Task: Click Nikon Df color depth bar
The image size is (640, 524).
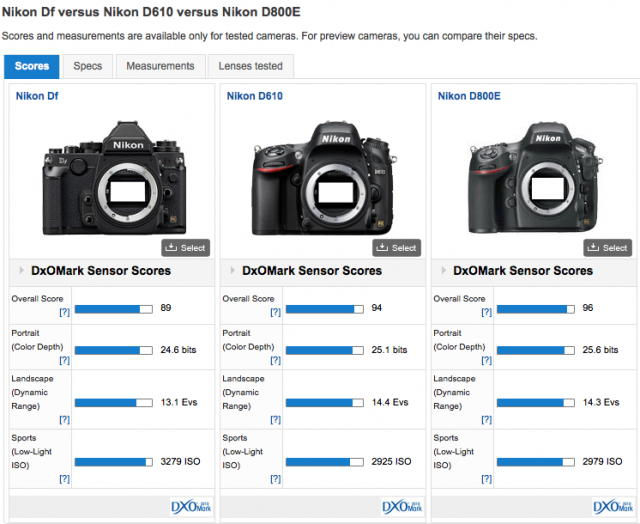Action: [114, 350]
